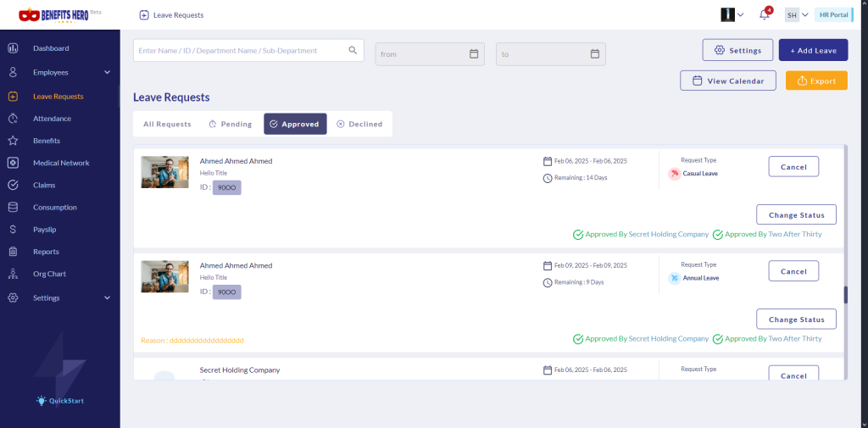Select the Approved tab
The height and width of the screenshot is (428, 868).
295,124
